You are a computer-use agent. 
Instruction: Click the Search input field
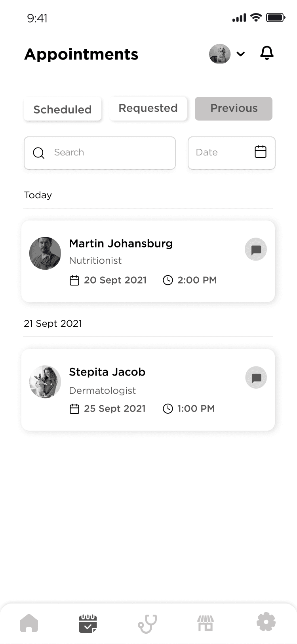[107, 153]
